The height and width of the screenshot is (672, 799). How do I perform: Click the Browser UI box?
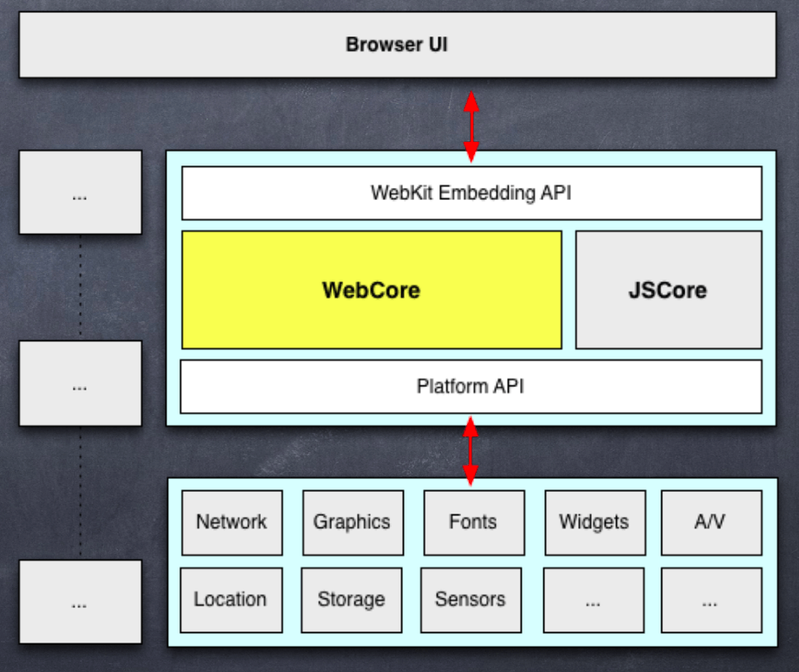(397, 45)
